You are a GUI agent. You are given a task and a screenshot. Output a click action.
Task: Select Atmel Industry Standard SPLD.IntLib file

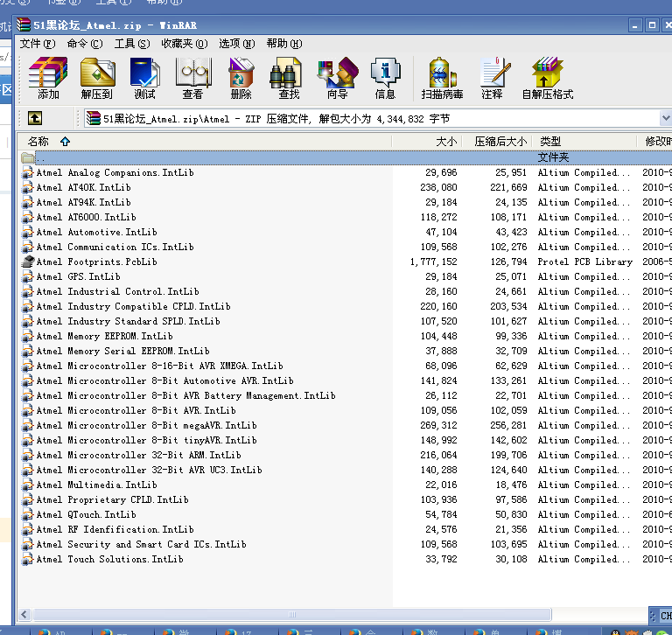[128, 321]
